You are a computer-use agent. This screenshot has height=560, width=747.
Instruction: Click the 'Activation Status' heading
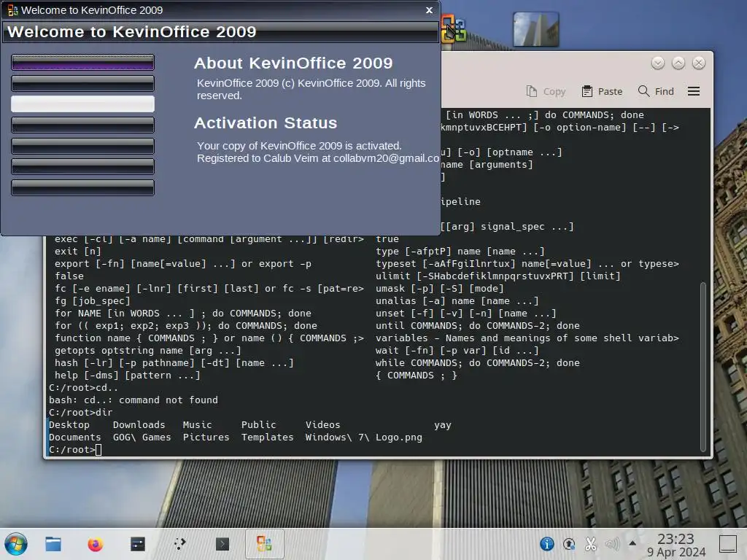[266, 122]
